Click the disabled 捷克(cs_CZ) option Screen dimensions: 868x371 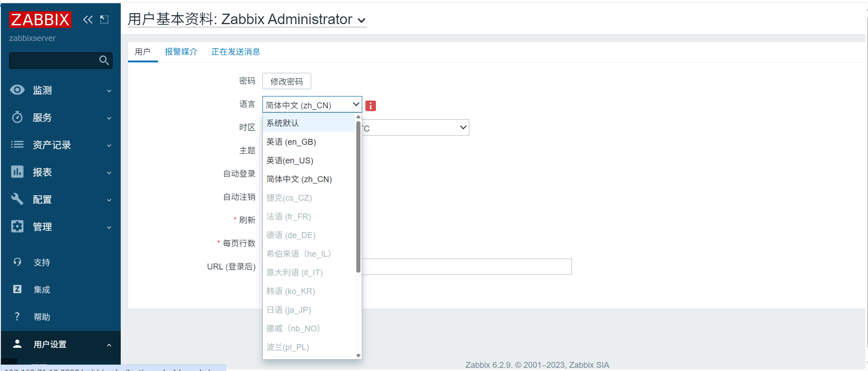[309, 198]
